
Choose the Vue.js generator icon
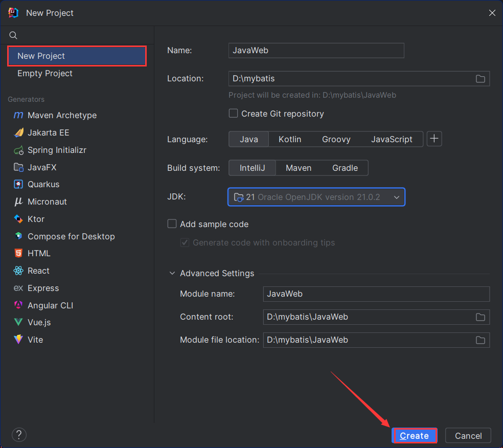(x=18, y=322)
